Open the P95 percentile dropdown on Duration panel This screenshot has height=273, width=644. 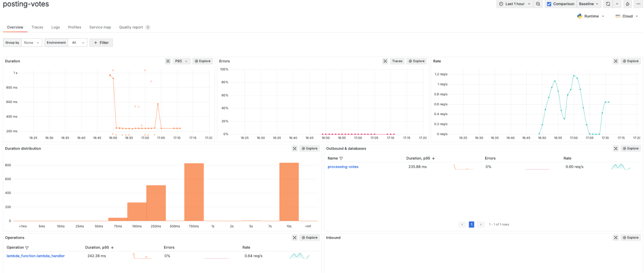click(181, 61)
